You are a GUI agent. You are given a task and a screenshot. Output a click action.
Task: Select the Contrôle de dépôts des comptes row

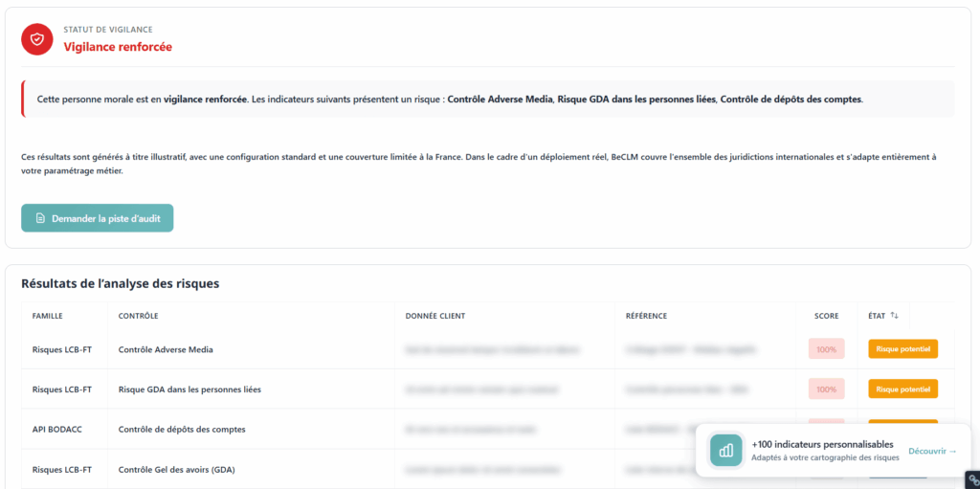coord(182,429)
